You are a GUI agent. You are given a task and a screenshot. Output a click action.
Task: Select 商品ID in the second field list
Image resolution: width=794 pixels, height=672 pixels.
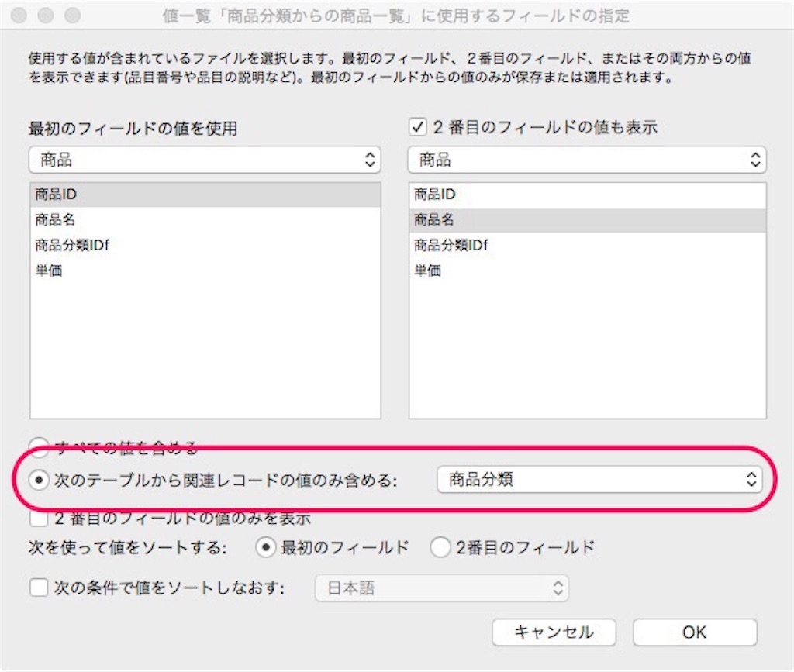click(588, 195)
